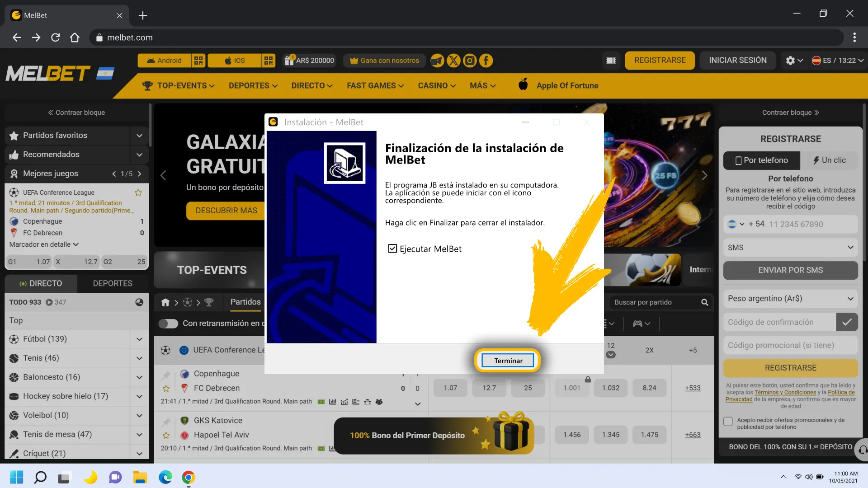Viewport: 868px width, 488px height.
Task: Open the settings gear dropdown
Action: [x=794, y=61]
